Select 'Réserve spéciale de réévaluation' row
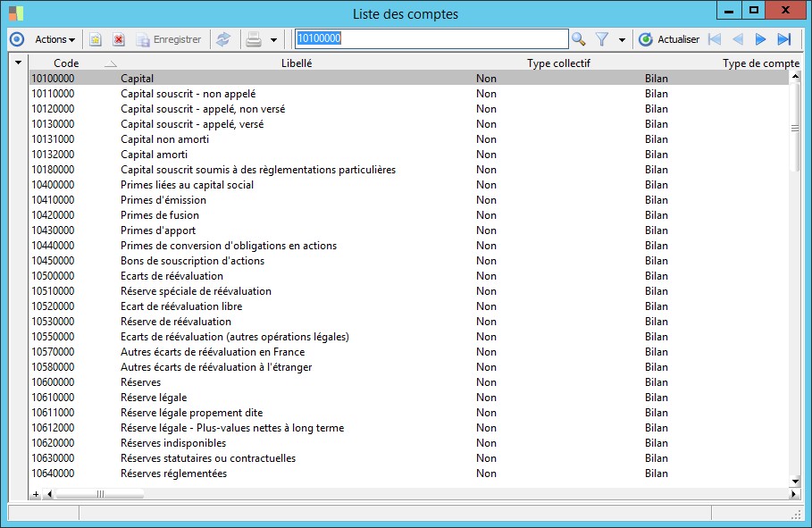This screenshot has height=528, width=812. pos(408,291)
